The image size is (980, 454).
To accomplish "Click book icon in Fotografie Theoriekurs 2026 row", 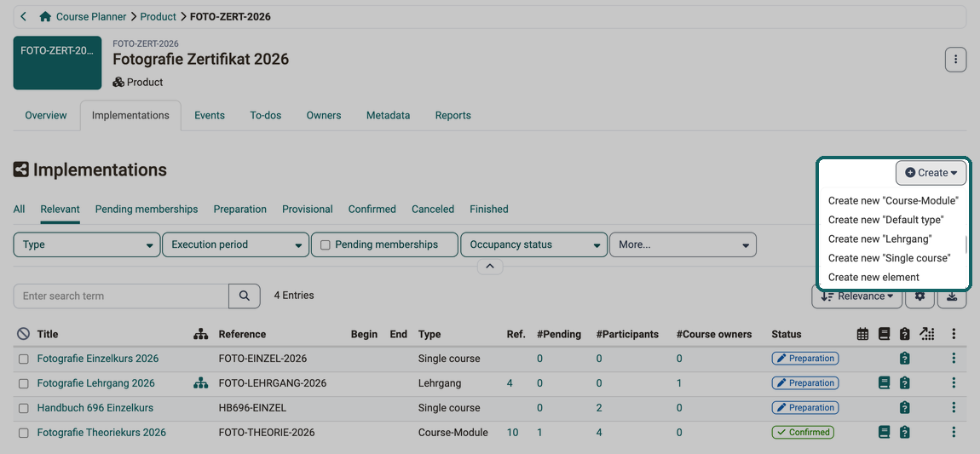I will (884, 432).
